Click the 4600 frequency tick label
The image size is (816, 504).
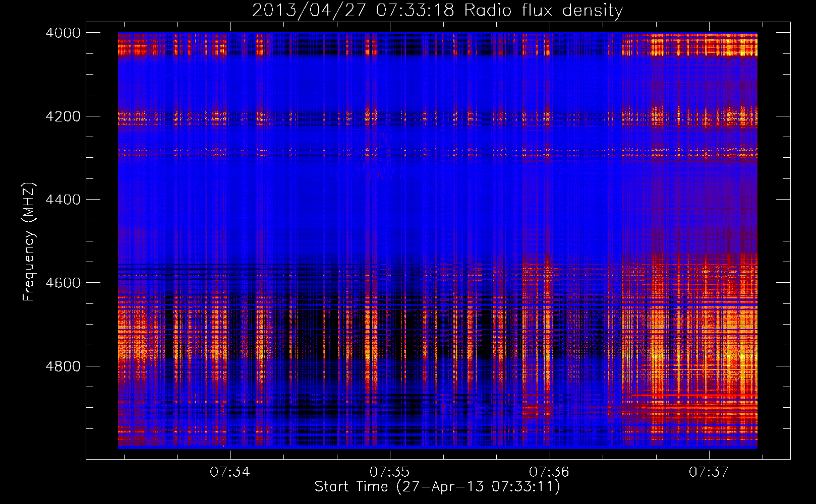63,283
